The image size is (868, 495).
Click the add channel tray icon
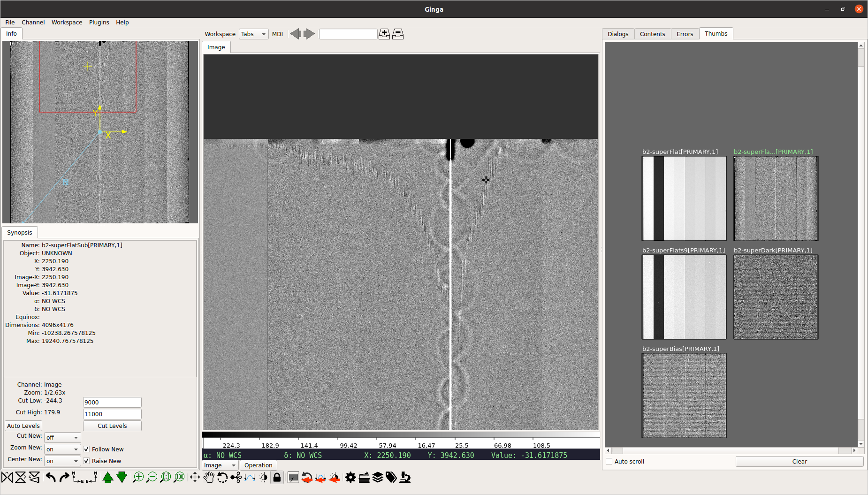point(384,34)
